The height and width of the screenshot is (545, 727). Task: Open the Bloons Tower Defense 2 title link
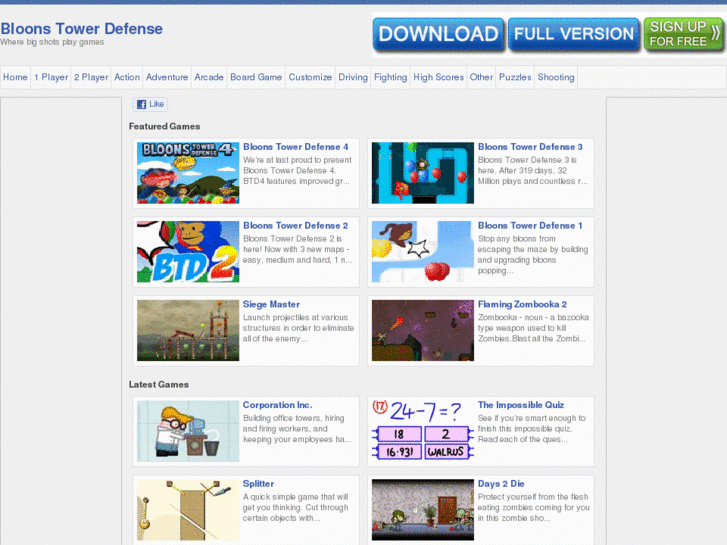(296, 225)
